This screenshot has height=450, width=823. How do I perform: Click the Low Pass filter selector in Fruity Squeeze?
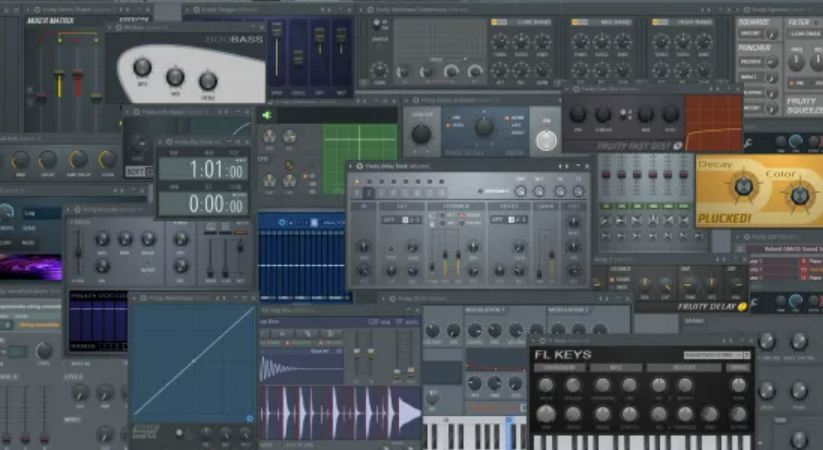805,34
